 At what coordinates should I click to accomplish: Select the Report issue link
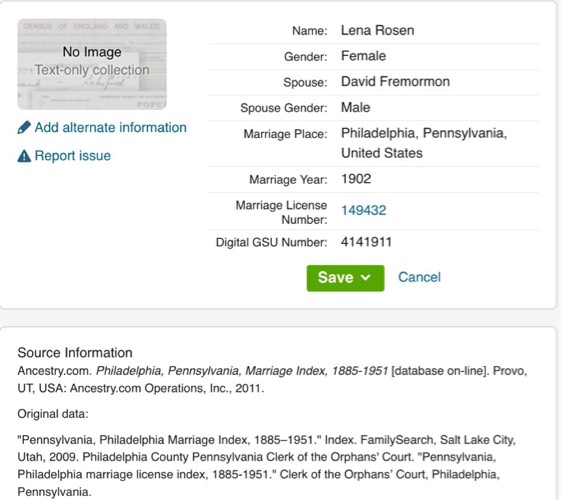point(73,156)
